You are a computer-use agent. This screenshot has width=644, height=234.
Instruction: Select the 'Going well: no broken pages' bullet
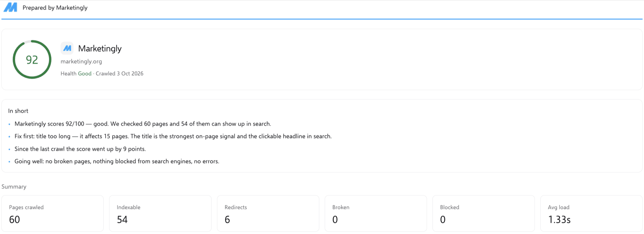click(x=117, y=162)
